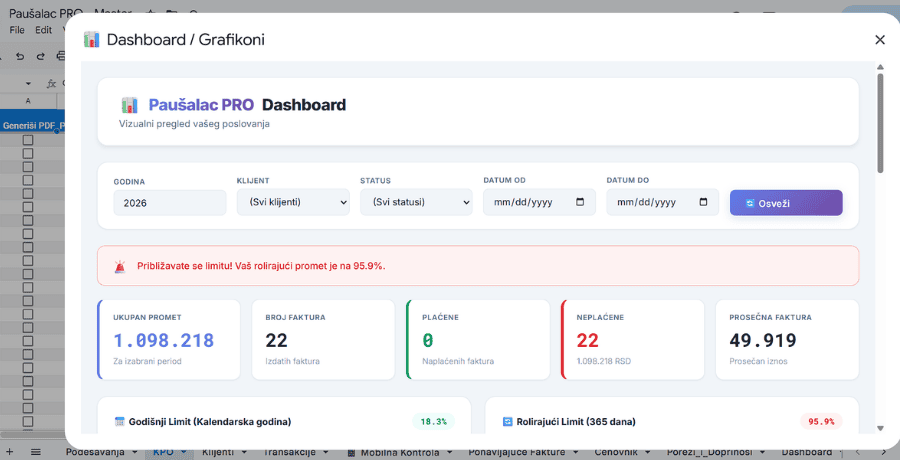Click the Datum od date field

(x=539, y=202)
